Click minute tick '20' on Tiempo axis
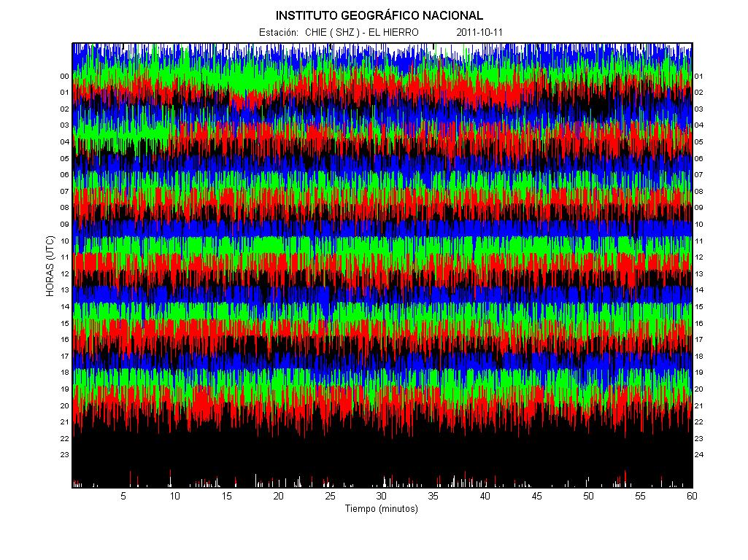 [278, 496]
